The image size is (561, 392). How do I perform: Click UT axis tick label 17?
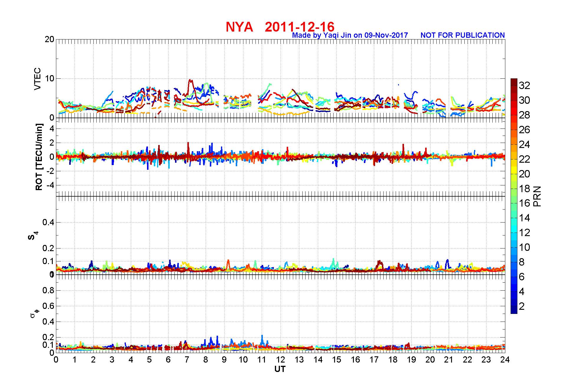374,360
